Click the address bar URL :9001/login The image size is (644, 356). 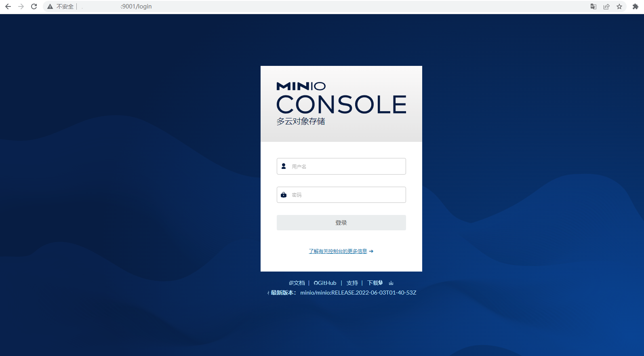click(x=136, y=6)
